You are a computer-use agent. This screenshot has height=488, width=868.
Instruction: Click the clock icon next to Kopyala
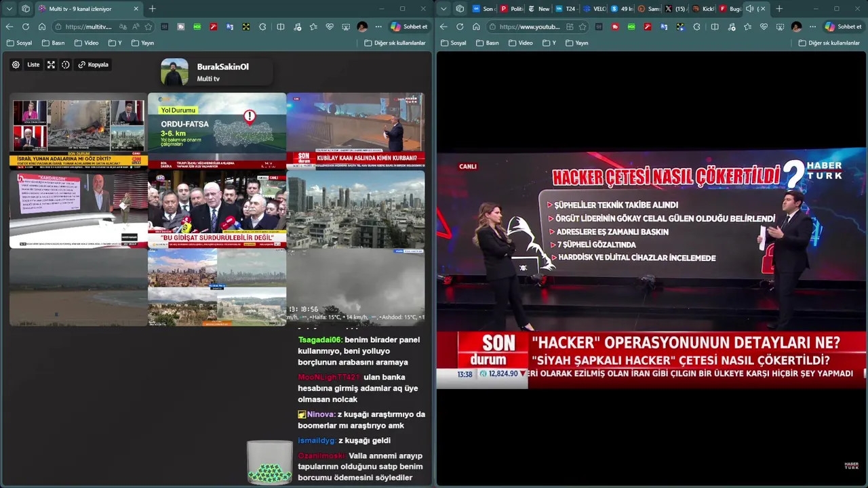pos(66,65)
